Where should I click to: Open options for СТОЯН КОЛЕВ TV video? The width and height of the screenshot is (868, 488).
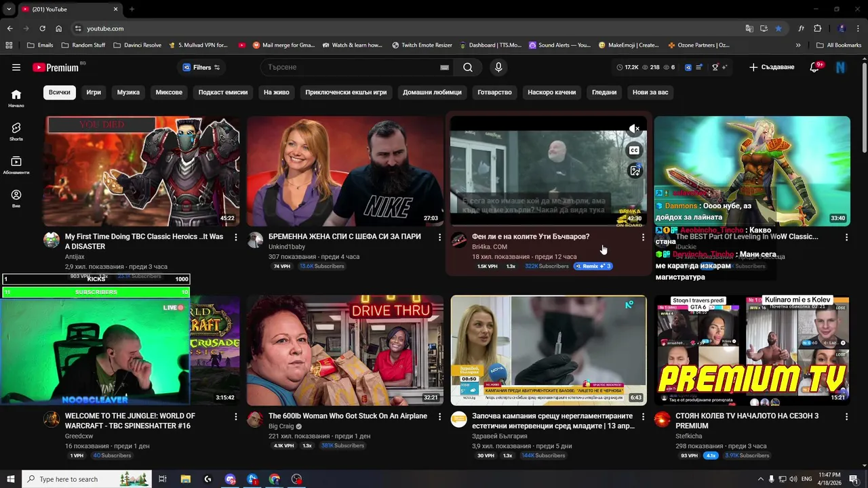846,417
